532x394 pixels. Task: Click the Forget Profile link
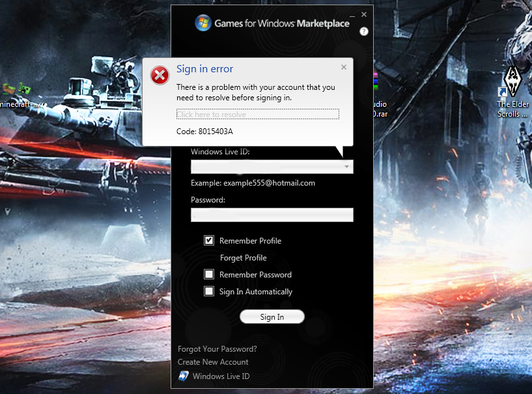(243, 258)
